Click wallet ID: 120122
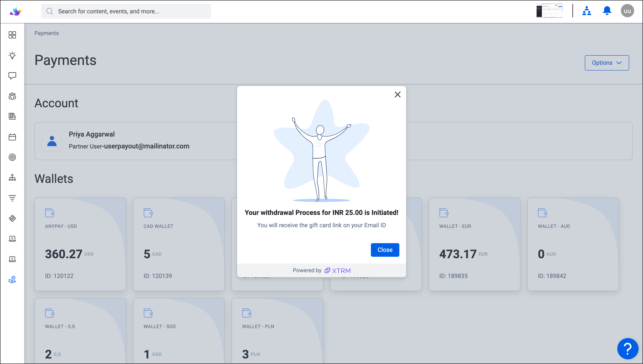Image resolution: width=643 pixels, height=364 pixels. (x=59, y=276)
